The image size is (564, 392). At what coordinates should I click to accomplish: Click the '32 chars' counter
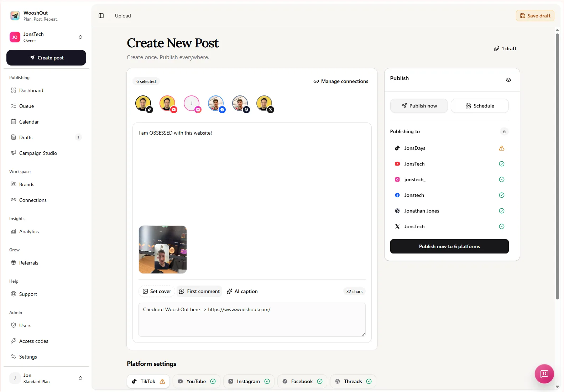pos(354,291)
